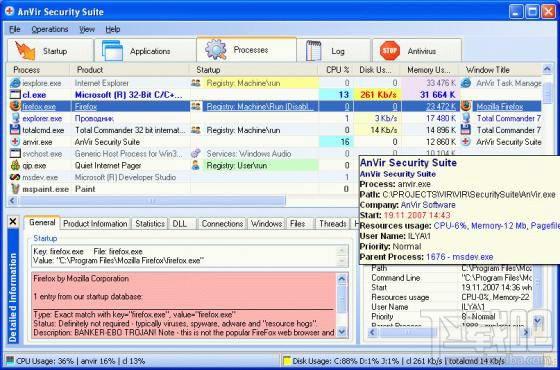The height and width of the screenshot is (370, 560).
Task: Click the Command Line property row
Action: click(x=451, y=278)
